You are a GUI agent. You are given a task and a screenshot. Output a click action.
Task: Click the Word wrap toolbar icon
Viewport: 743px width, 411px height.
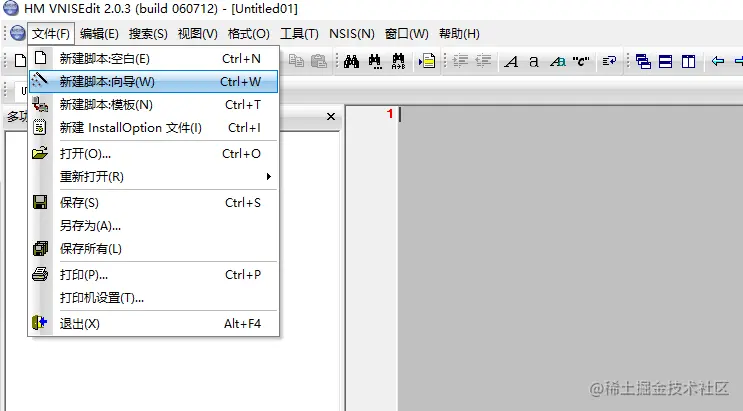(x=609, y=61)
